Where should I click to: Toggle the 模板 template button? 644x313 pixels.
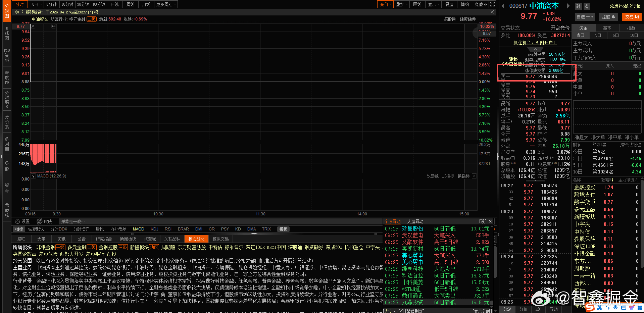[x=284, y=229]
